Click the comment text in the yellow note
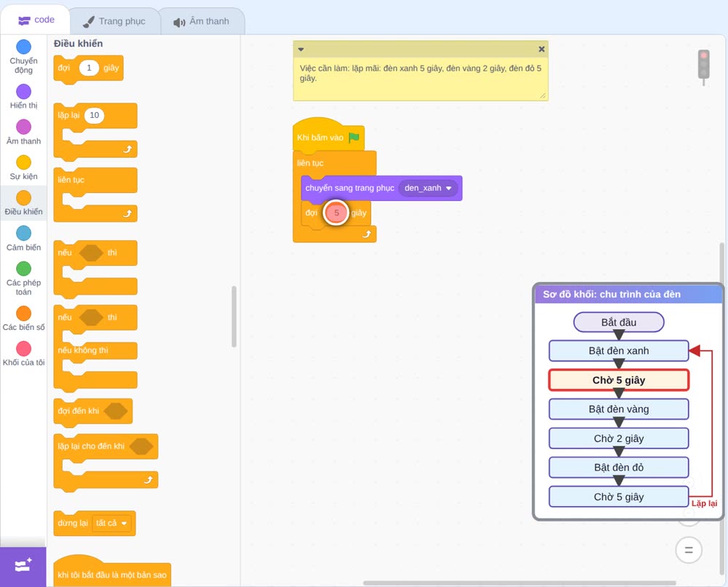 click(420, 73)
